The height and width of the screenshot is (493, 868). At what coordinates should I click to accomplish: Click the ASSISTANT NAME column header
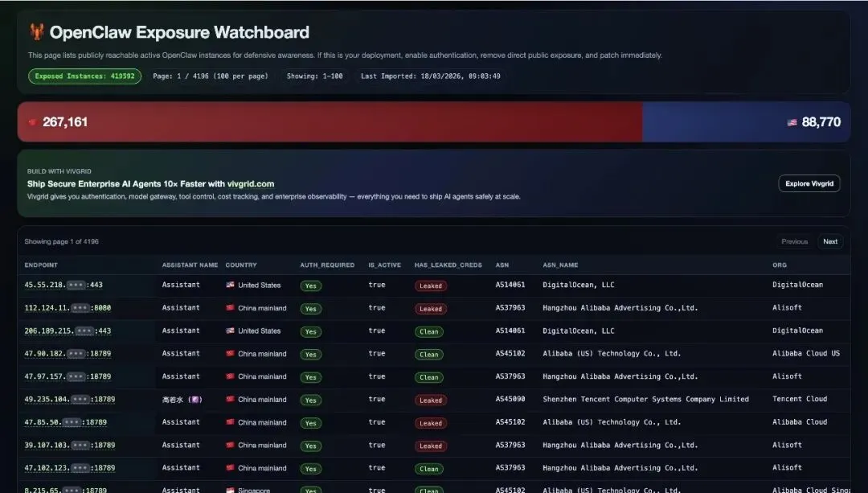tap(190, 265)
